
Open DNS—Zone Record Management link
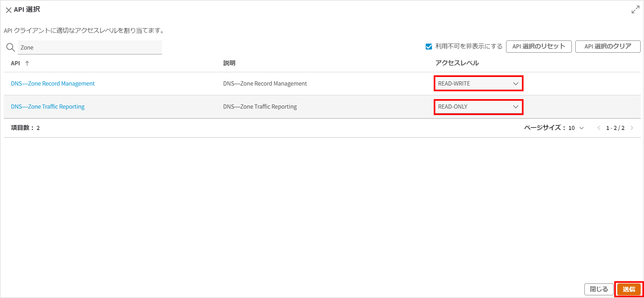click(x=53, y=84)
